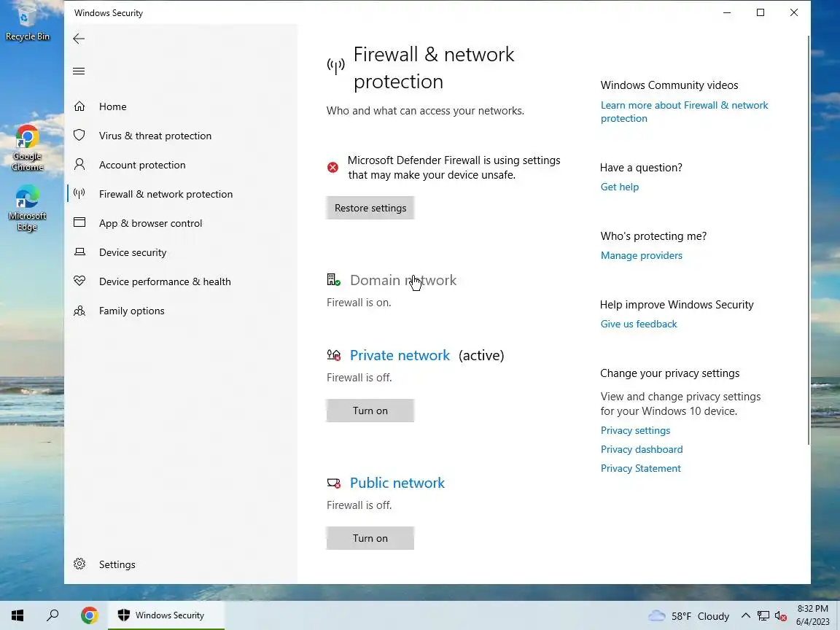Image resolution: width=840 pixels, height=630 pixels.
Task: Click the Firewall antenna icon in sidebar
Action: coord(79,193)
